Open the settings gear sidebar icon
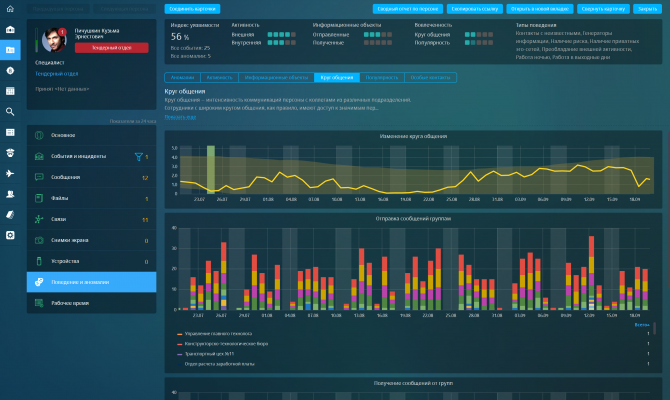This screenshot has width=670, height=400. [10, 235]
